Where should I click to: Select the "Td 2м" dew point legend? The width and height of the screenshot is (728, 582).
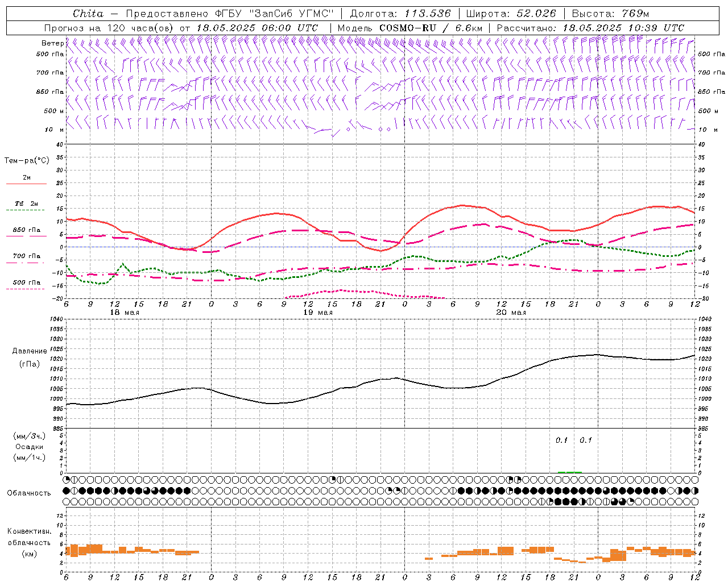26,203
